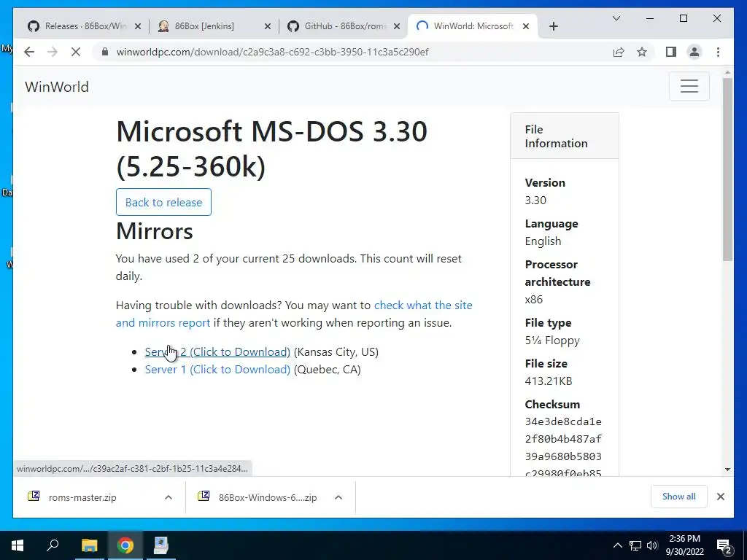This screenshot has width=747, height=560.
Task: Open 86Box app in taskbar
Action: 161,545
